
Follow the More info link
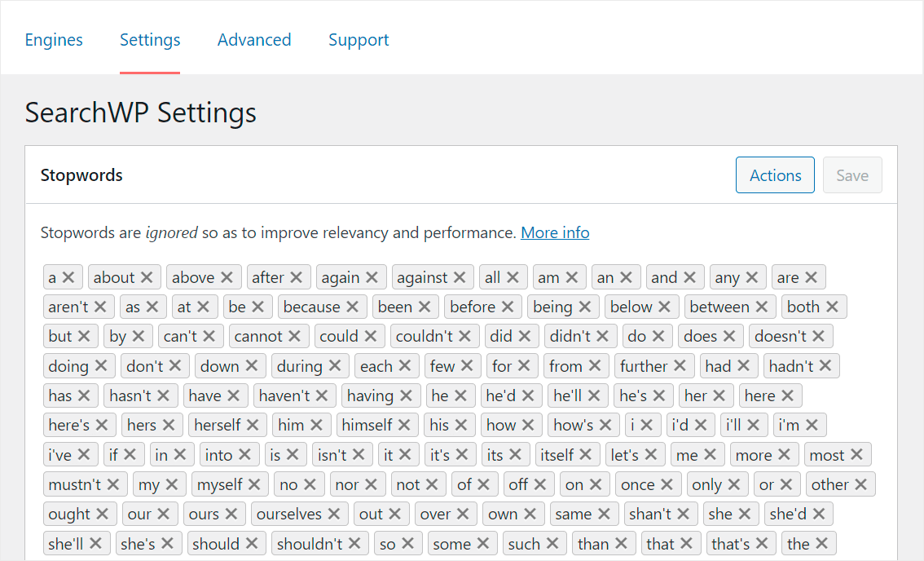tap(555, 232)
